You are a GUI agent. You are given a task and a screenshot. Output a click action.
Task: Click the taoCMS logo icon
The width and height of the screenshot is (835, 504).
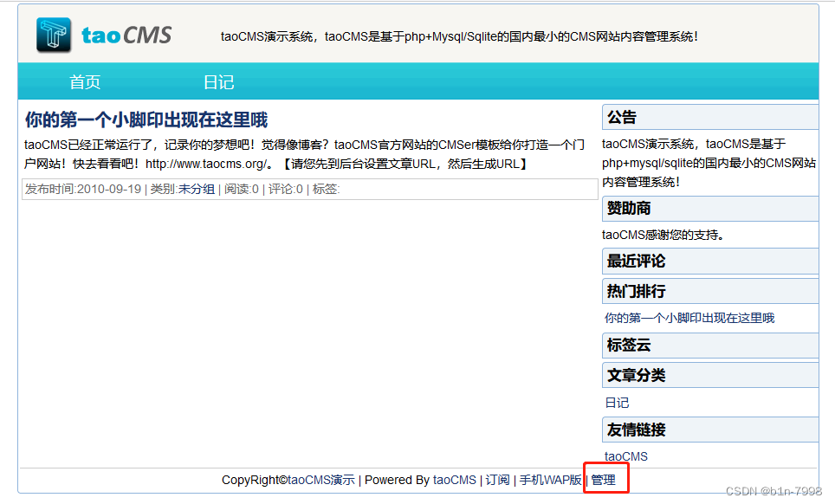54,36
